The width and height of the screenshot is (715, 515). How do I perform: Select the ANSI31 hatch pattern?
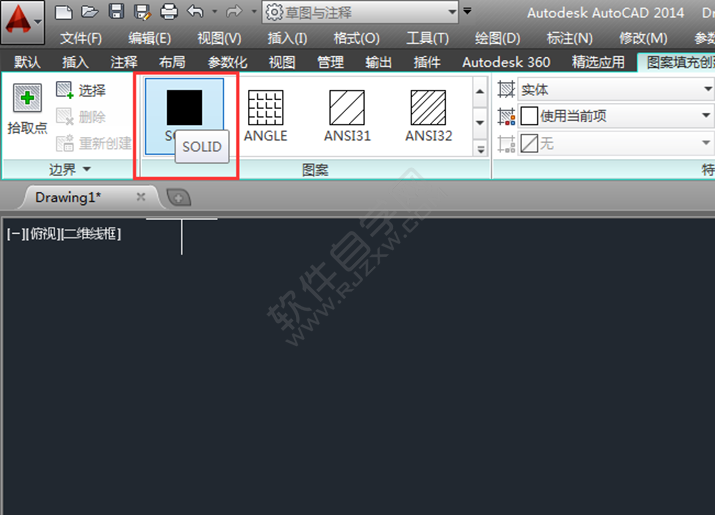point(347,116)
